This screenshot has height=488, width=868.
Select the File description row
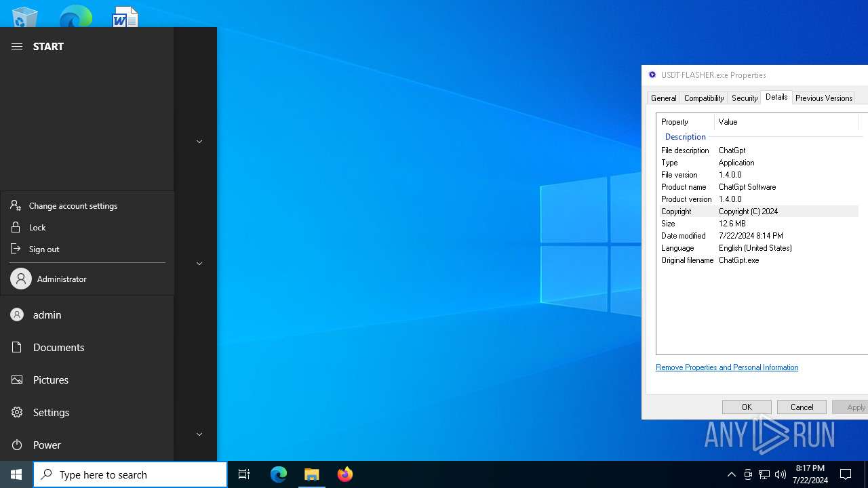click(758, 150)
